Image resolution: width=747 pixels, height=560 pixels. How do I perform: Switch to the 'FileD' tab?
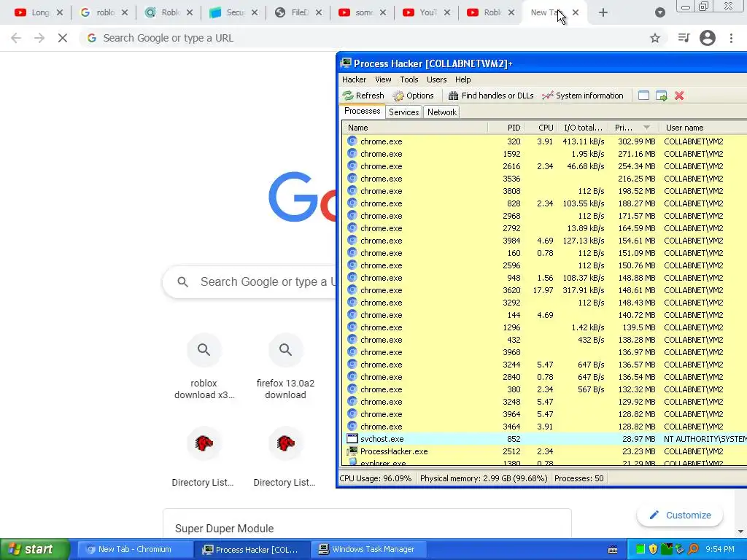click(298, 13)
